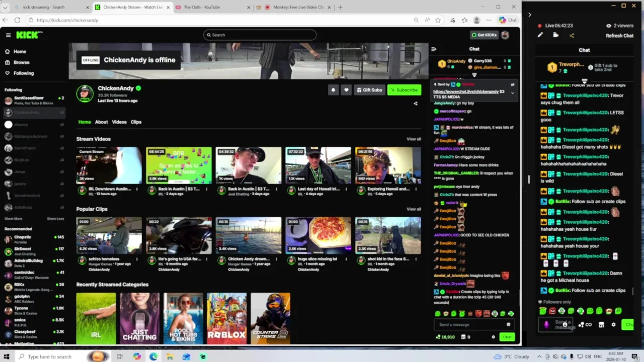Switch to the Clips tab

pyautogui.click(x=136, y=122)
